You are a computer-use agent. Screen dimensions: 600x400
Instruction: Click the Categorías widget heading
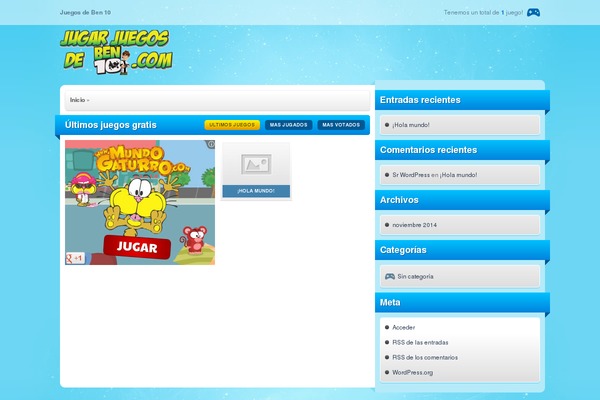click(x=403, y=250)
